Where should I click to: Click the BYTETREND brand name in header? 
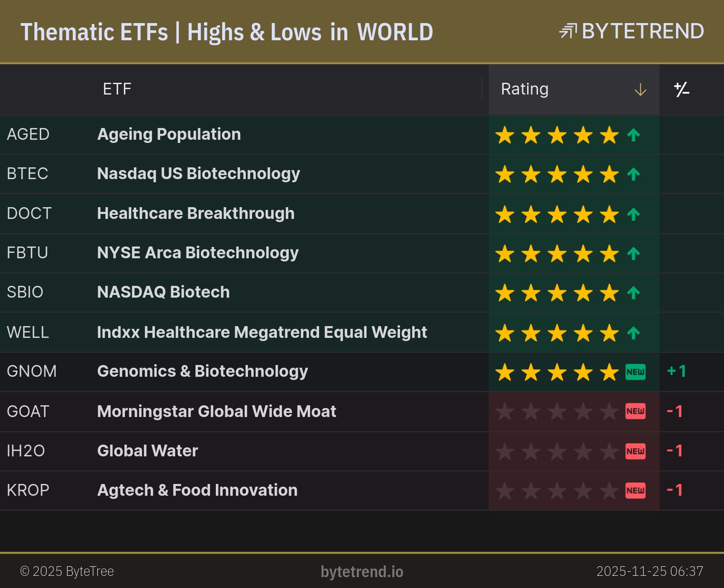tap(643, 31)
